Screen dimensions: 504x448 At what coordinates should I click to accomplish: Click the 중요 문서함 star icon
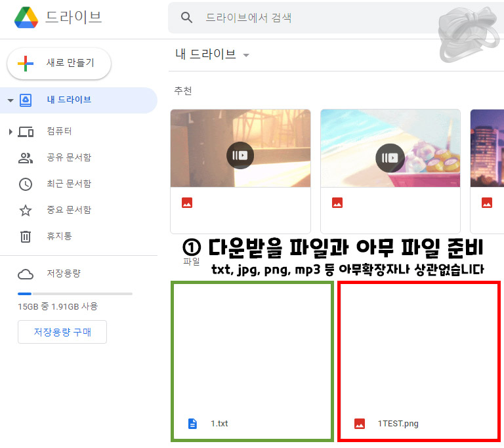click(x=26, y=211)
